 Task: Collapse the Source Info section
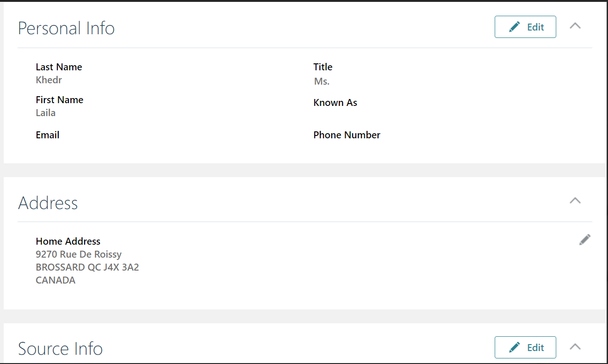575,346
